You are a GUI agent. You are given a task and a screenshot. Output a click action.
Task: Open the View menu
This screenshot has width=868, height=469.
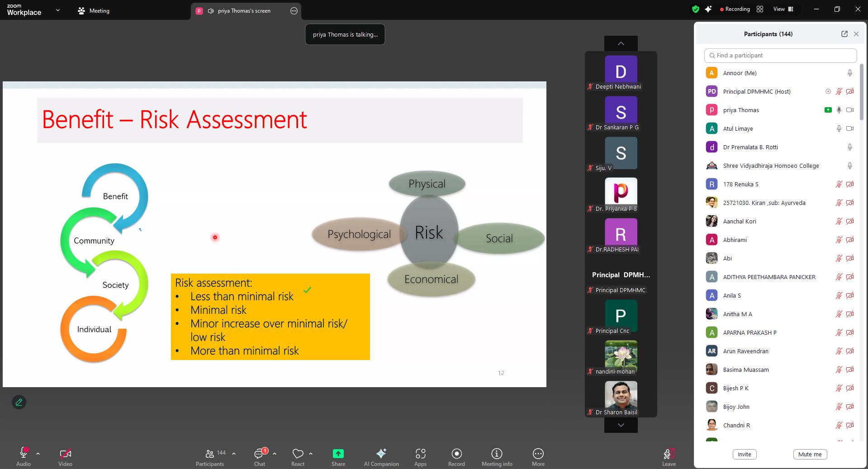click(783, 9)
